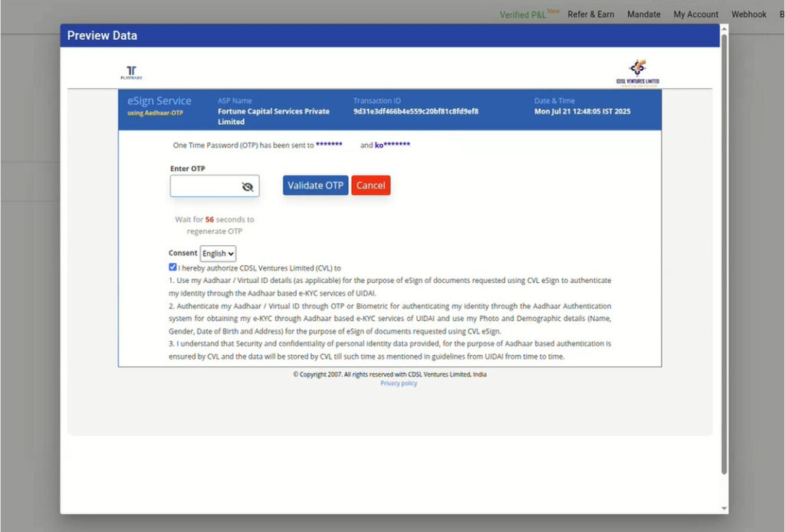
Task: Click the ASP name Fortune Capital Services
Action: point(274,116)
